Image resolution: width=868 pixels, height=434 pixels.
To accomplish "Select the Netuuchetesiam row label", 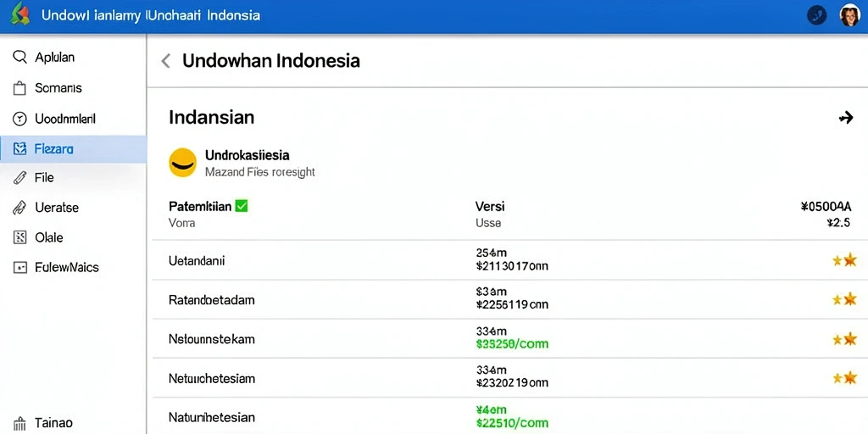I will pos(212,379).
